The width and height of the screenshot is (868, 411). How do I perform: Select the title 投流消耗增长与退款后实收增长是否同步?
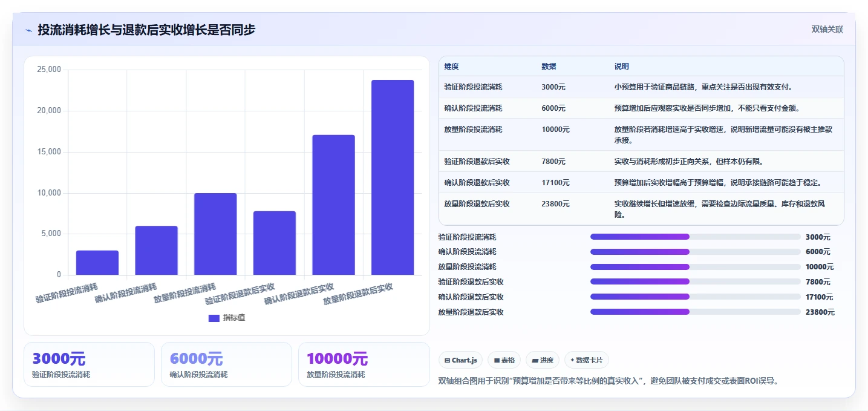(146, 30)
